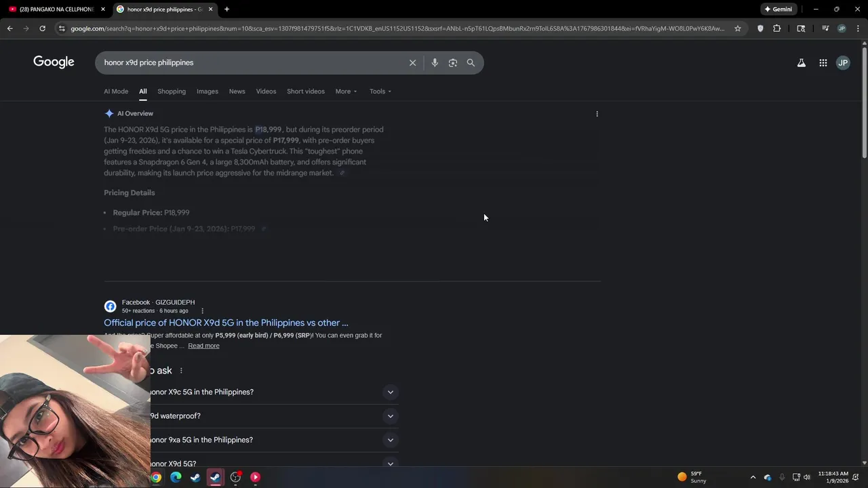Open three-dot menu next to People also ask
The image size is (868, 488).
[x=181, y=371]
